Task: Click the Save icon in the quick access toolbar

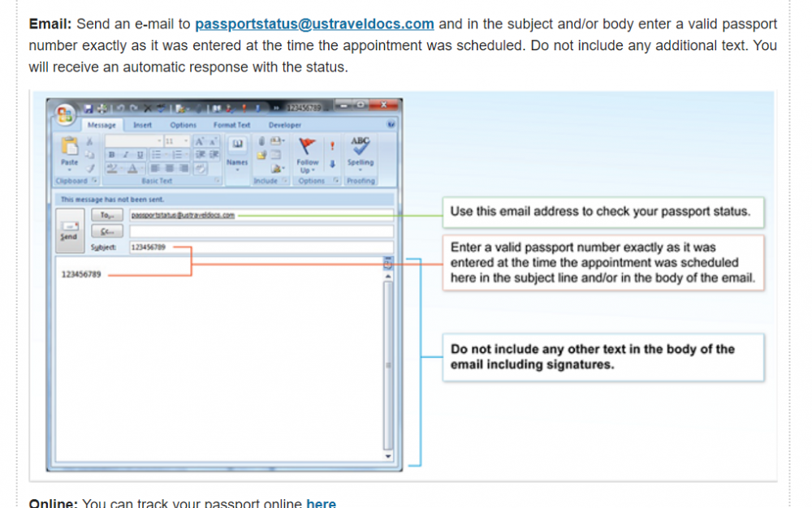Action: pos(89,108)
